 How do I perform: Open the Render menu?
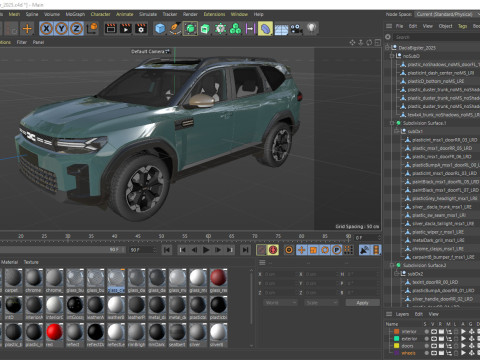coord(190,14)
